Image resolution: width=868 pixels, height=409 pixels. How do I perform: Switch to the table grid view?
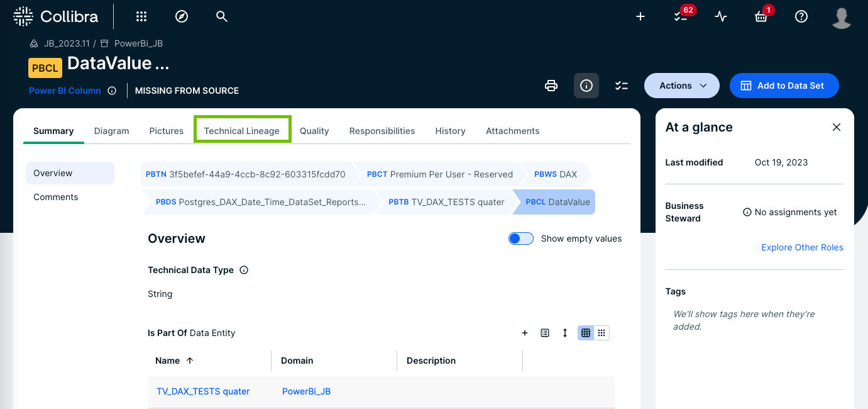pyautogui.click(x=586, y=333)
